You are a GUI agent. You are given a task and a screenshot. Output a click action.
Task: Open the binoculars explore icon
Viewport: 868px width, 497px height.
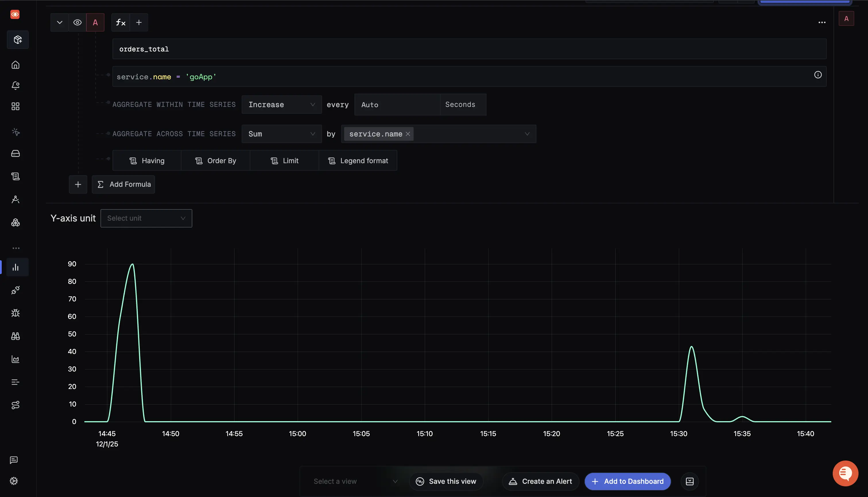pos(16,336)
